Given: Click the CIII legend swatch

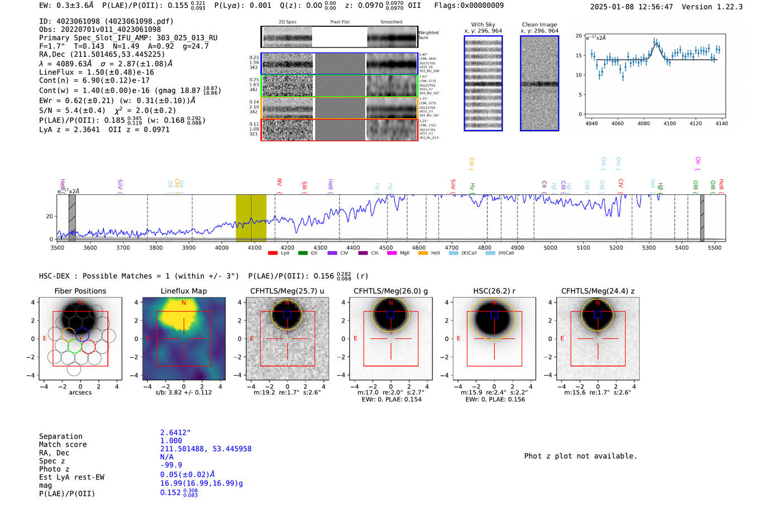Looking at the screenshot, I should pyautogui.click(x=363, y=253).
